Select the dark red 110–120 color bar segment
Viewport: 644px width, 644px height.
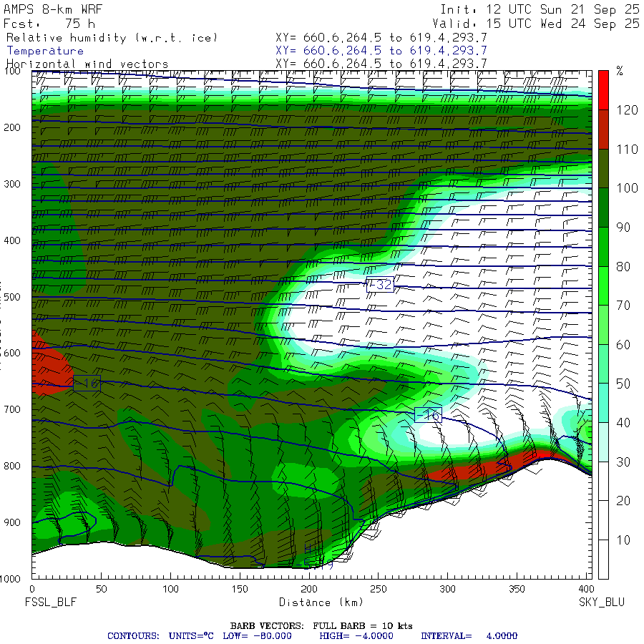click(603, 130)
